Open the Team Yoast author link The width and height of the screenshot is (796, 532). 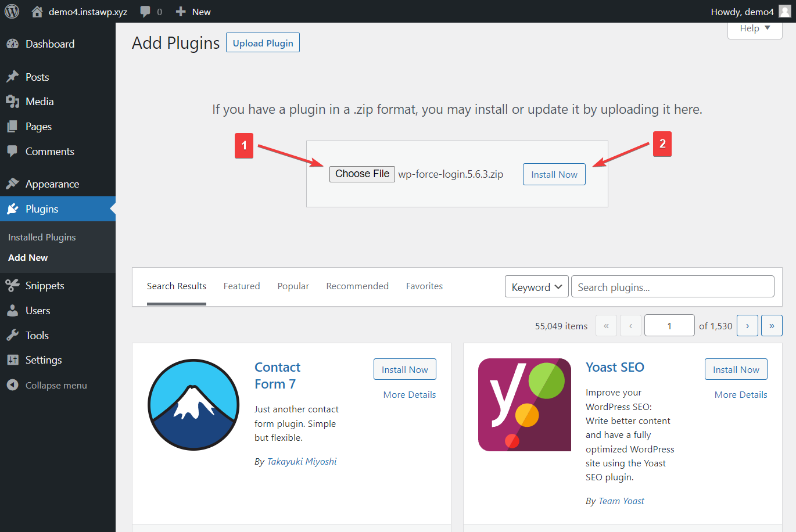click(621, 501)
